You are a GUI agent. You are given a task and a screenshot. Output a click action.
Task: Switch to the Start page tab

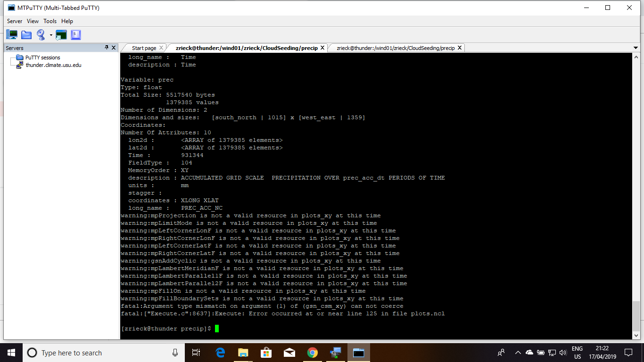[x=144, y=48]
